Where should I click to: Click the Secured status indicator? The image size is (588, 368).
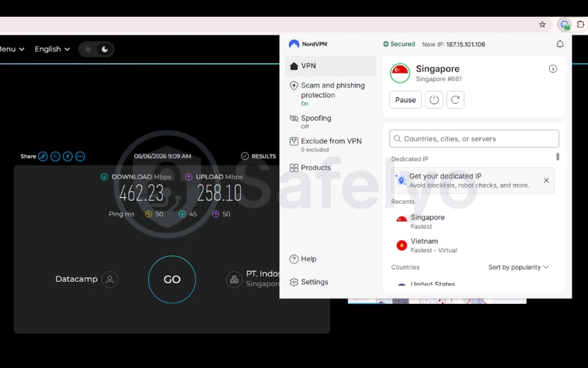tap(398, 44)
